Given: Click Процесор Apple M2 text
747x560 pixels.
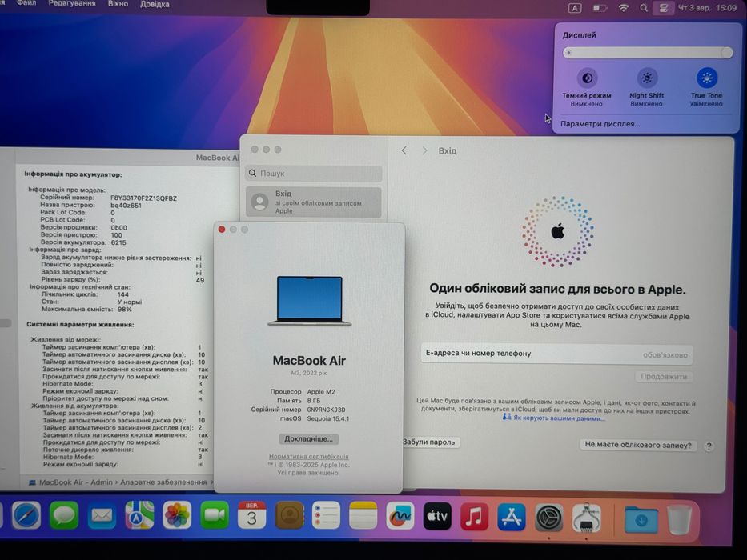Looking at the screenshot, I should 321,392.
